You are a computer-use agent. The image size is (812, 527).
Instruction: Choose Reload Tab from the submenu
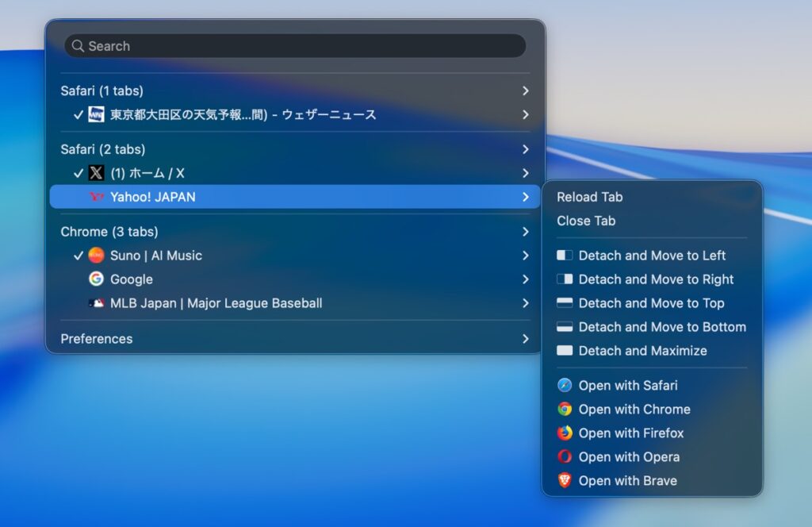tap(589, 197)
